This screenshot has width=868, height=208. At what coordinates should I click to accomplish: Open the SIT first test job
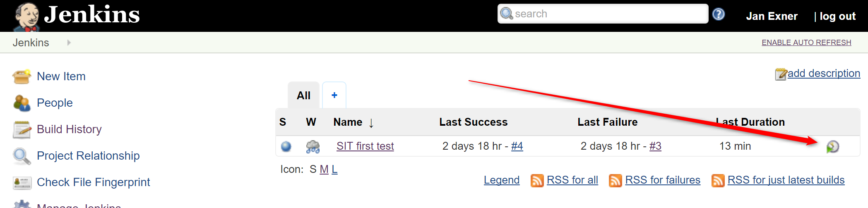(x=365, y=146)
